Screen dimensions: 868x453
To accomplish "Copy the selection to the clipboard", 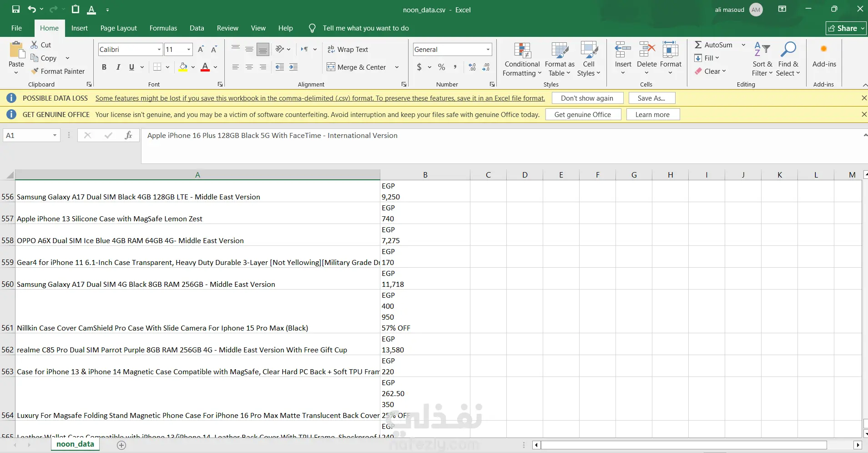I will (44, 58).
